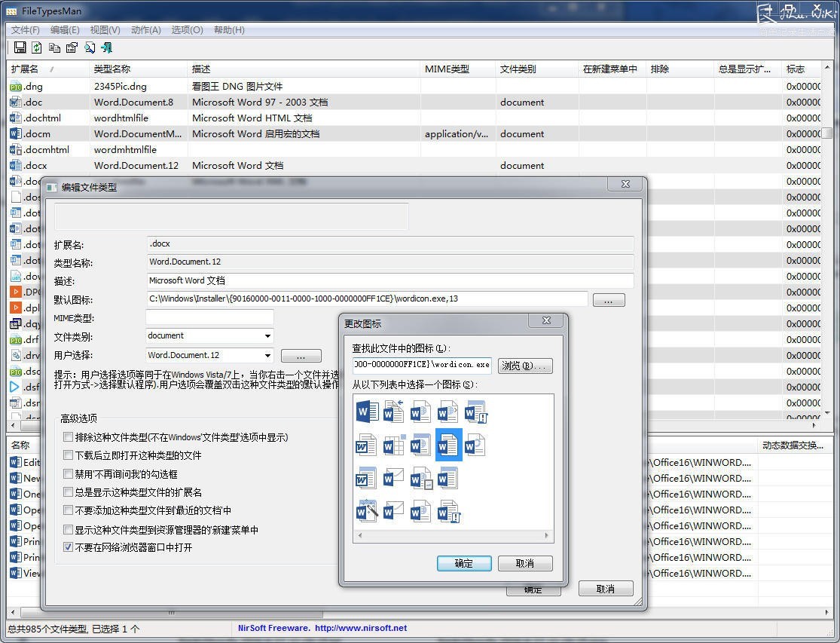Select the highlighted Word document icon
The width and height of the screenshot is (840, 643).
448,446
